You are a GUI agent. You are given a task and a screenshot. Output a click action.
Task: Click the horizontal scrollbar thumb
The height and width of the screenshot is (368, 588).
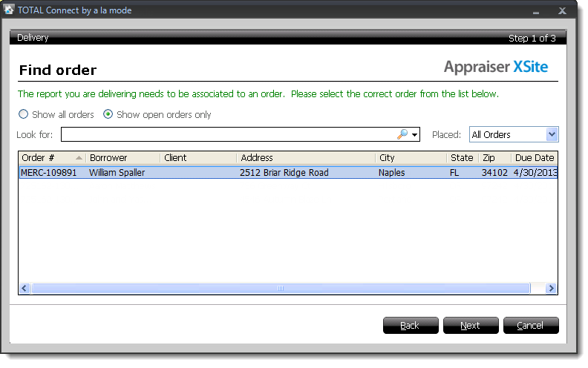281,288
